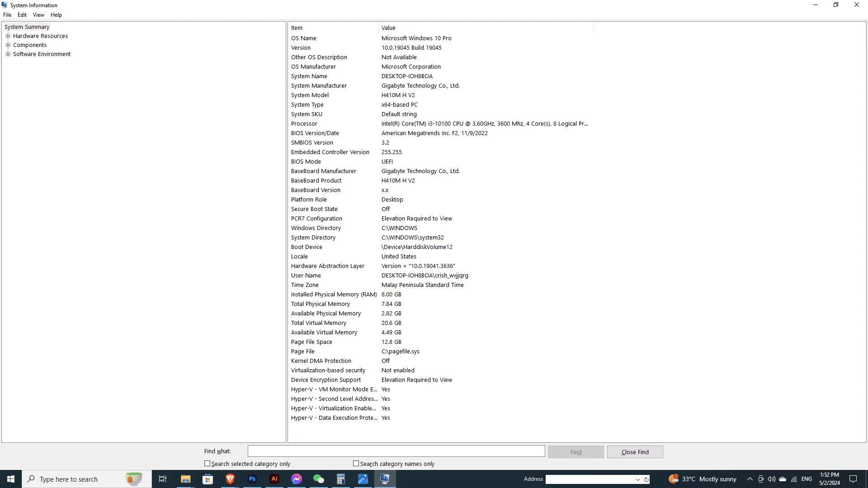Click the Time Zone item
This screenshot has width=868, height=488.
point(305,285)
